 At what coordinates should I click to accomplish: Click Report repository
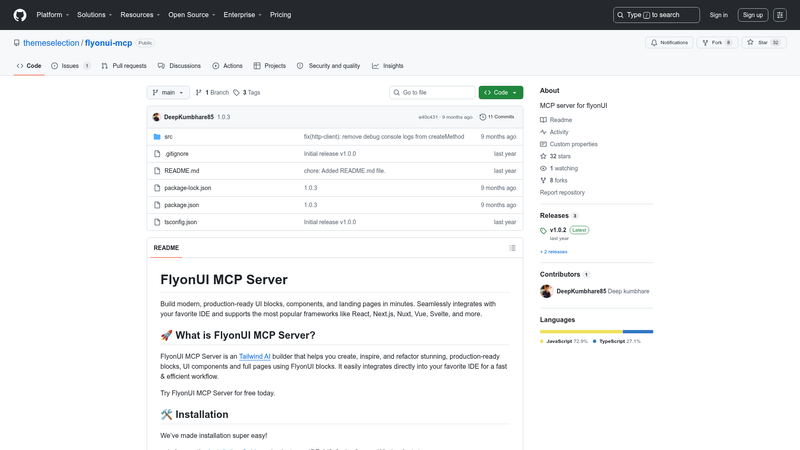[x=562, y=192]
